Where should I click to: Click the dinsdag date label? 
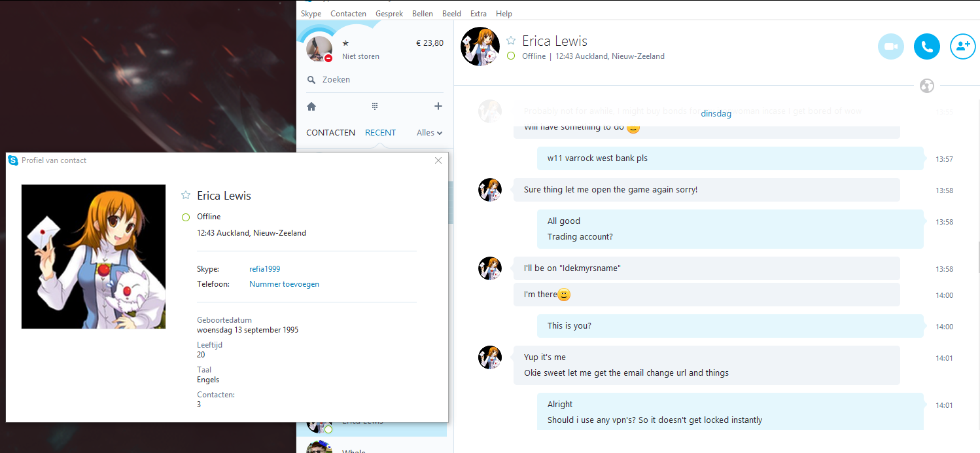716,113
